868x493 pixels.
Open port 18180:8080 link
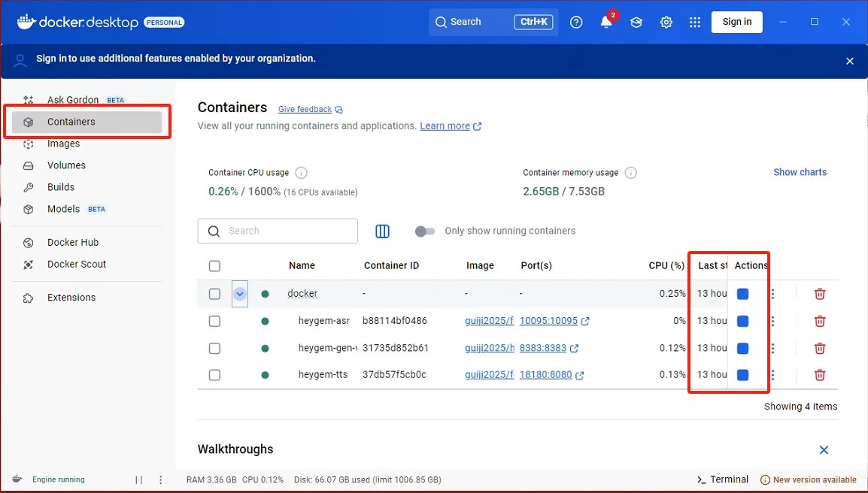(x=551, y=375)
